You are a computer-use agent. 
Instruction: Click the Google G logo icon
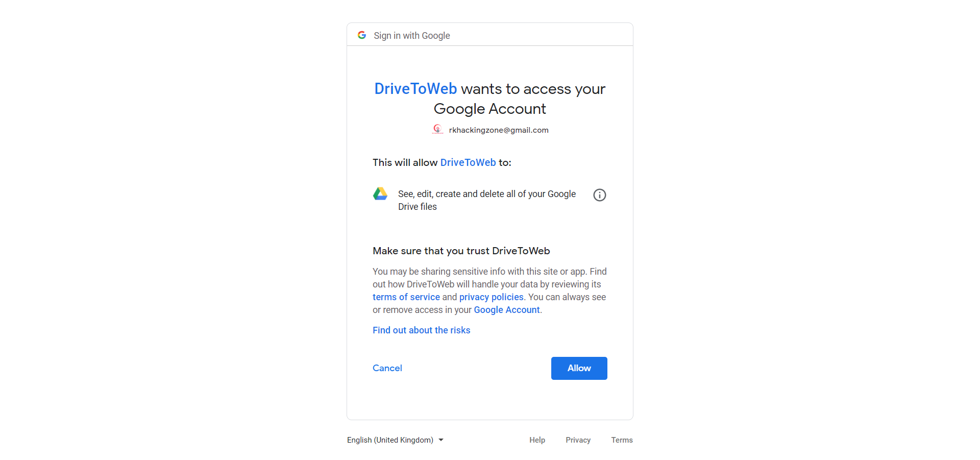[x=362, y=35]
